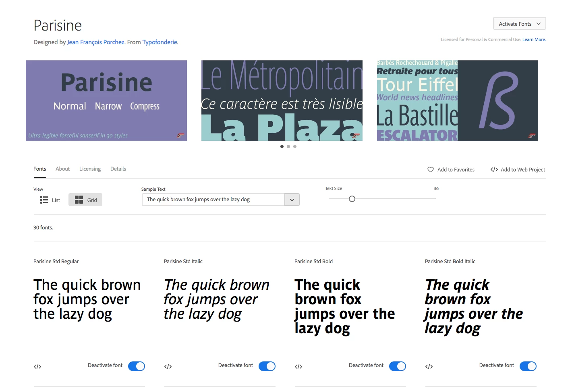Switch to the Licensing tab
The width and height of the screenshot is (572, 392).
pyautogui.click(x=90, y=169)
